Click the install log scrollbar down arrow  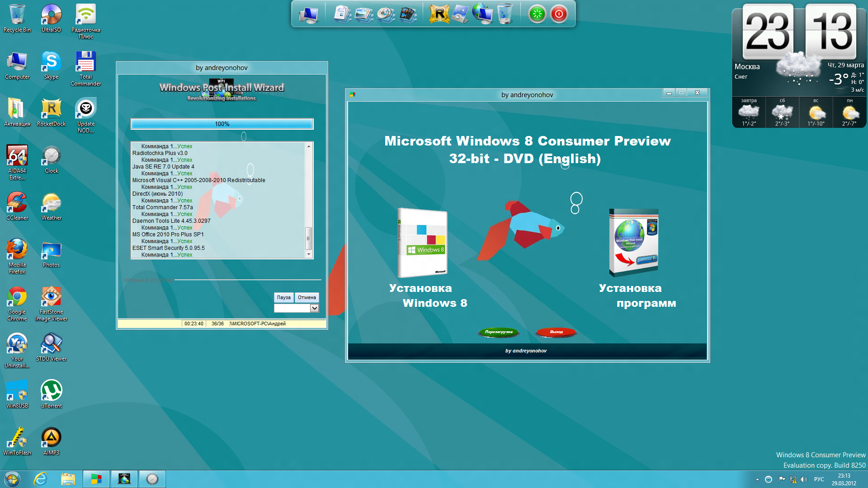309,254
